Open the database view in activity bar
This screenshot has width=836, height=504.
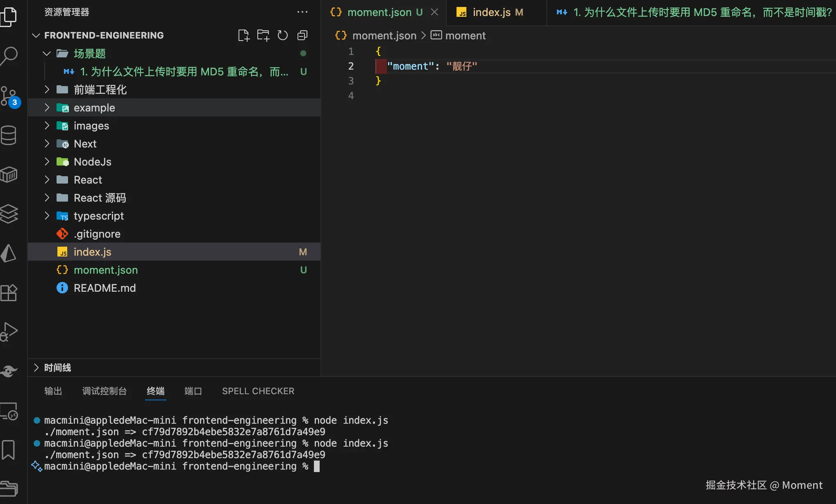[x=9, y=135]
